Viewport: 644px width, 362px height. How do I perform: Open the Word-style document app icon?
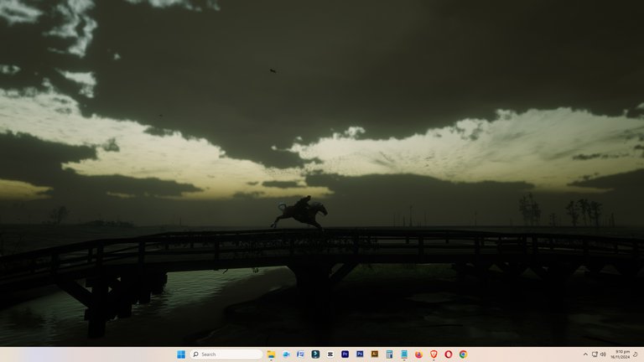(301, 354)
